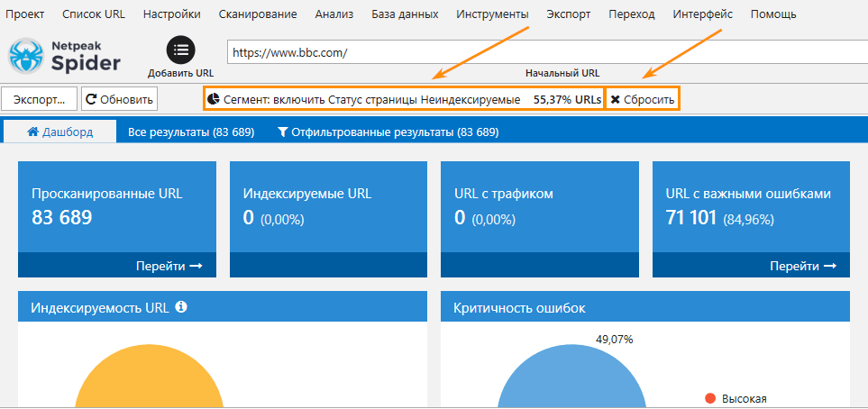The image size is (868, 409).
Task: Click the Экспорт... button
Action: tap(40, 100)
